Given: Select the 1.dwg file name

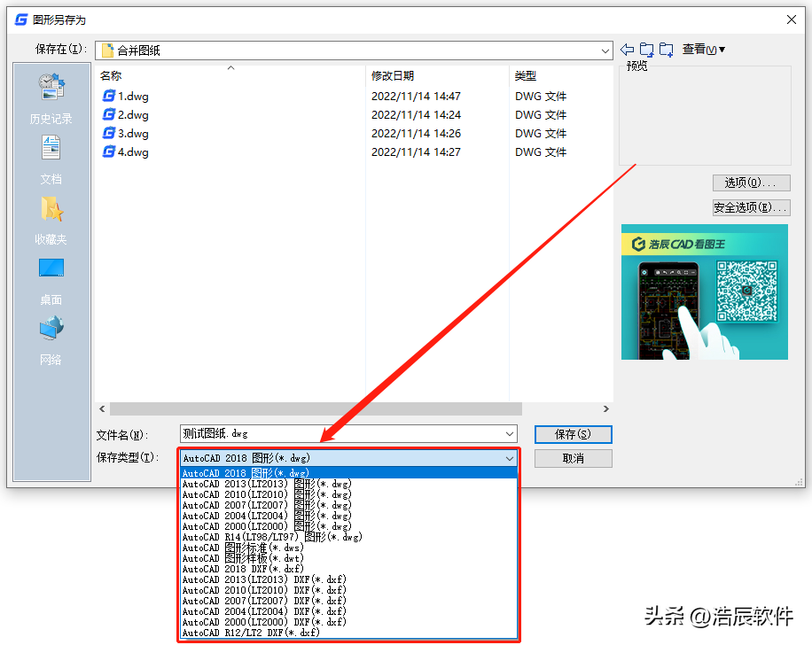Looking at the screenshot, I should (x=133, y=97).
